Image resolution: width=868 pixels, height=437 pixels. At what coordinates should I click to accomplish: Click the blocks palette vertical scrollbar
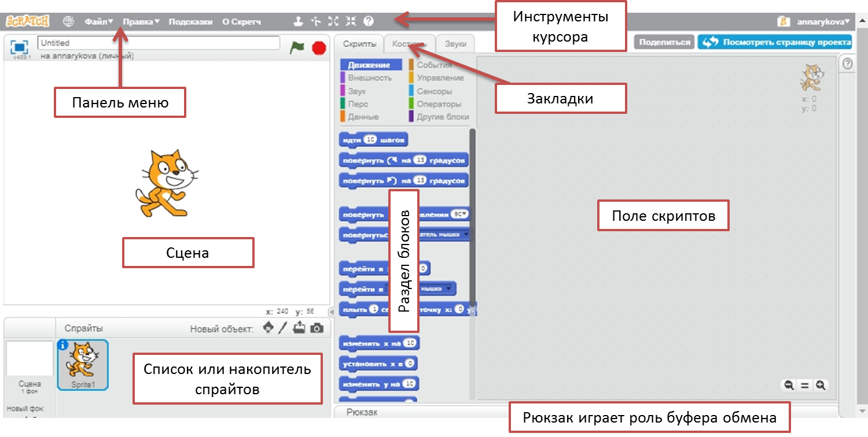pyautogui.click(x=472, y=217)
